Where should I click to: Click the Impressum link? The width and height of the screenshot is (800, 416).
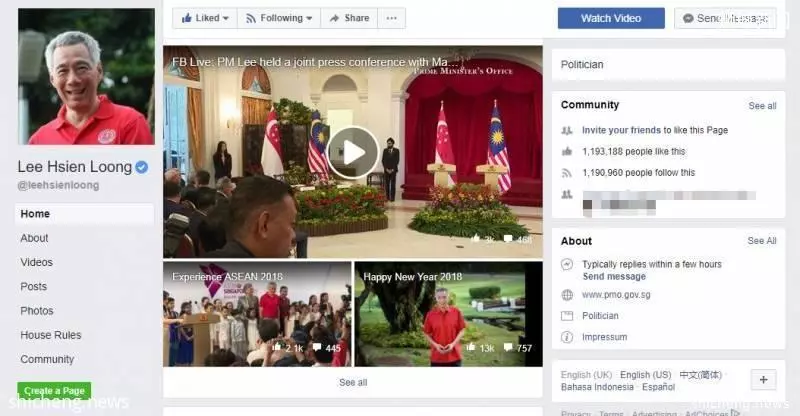[605, 337]
